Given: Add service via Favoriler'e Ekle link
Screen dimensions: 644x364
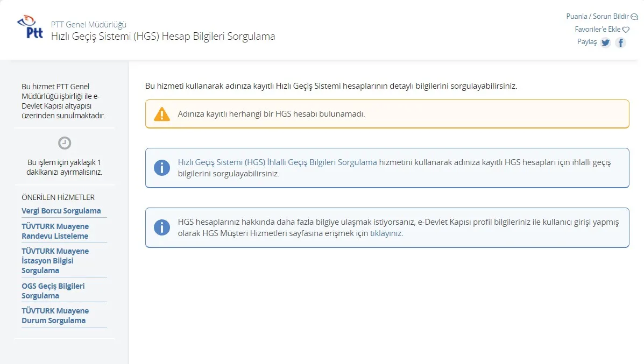Looking at the screenshot, I should (x=597, y=29).
